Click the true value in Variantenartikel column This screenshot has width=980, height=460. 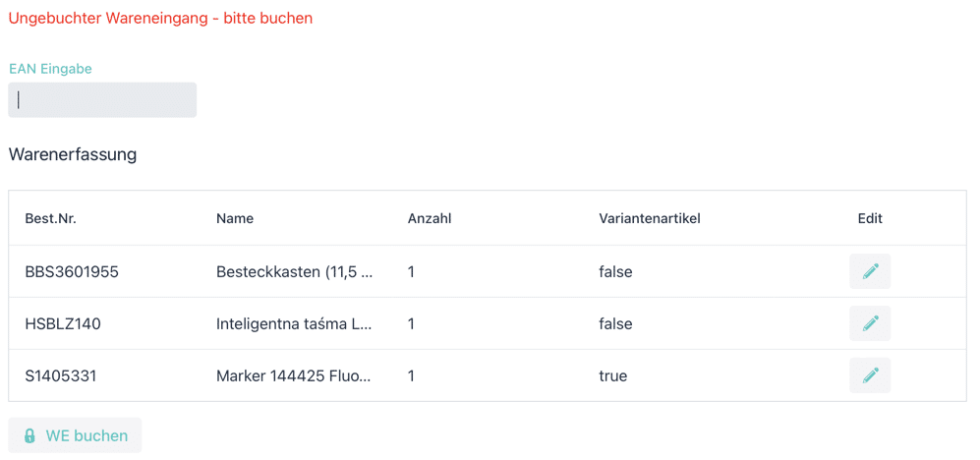[612, 375]
